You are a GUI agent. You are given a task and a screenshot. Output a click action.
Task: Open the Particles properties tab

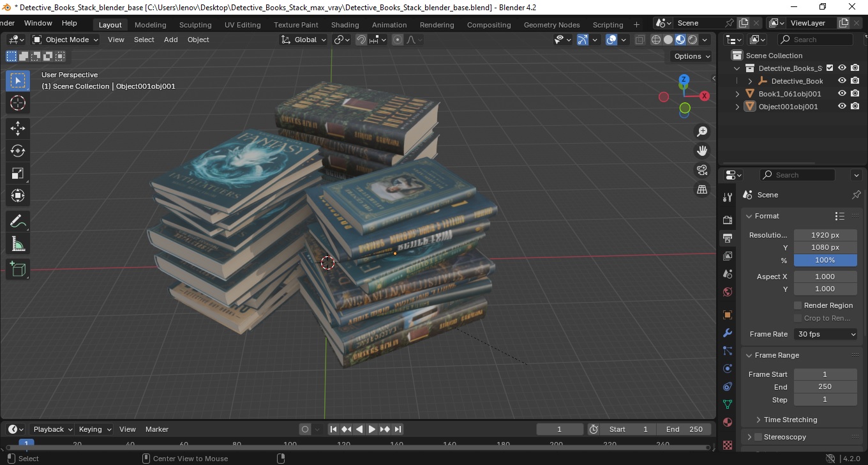pos(727,351)
